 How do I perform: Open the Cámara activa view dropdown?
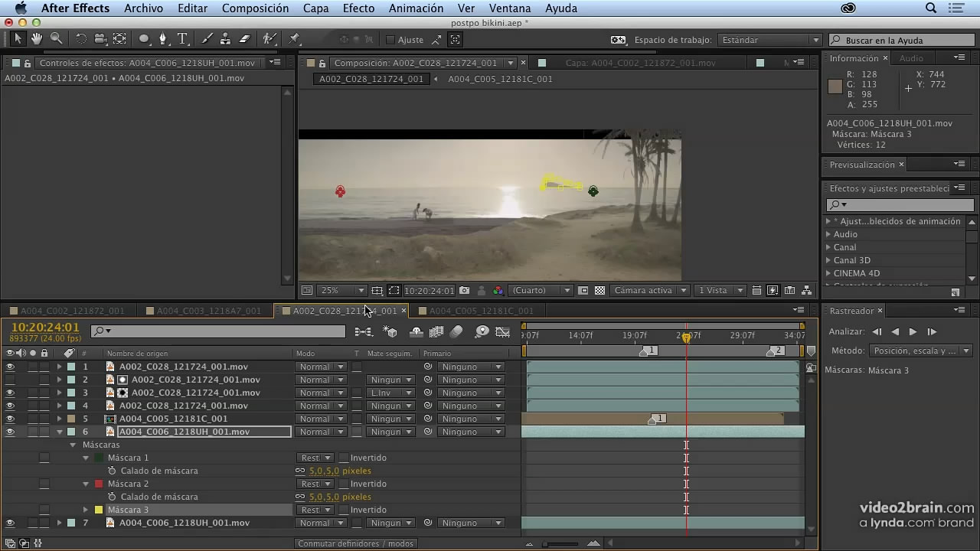tap(650, 291)
